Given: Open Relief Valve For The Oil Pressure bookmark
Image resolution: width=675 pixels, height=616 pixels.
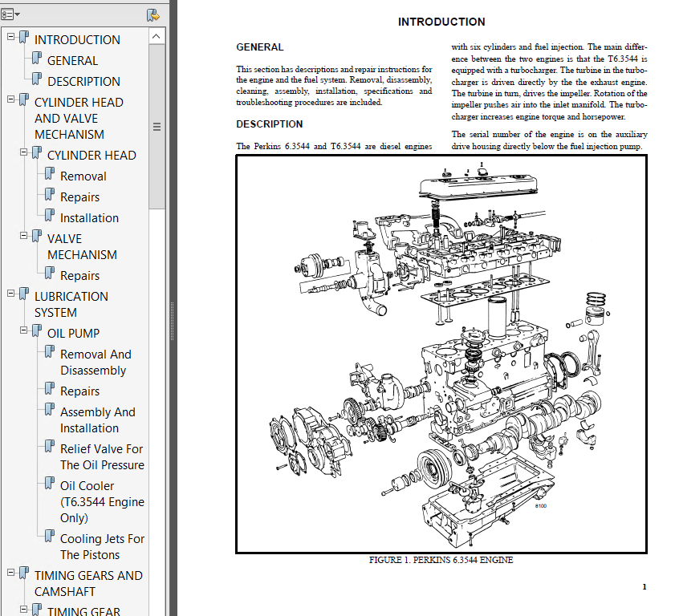Looking at the screenshot, I should 102,457.
